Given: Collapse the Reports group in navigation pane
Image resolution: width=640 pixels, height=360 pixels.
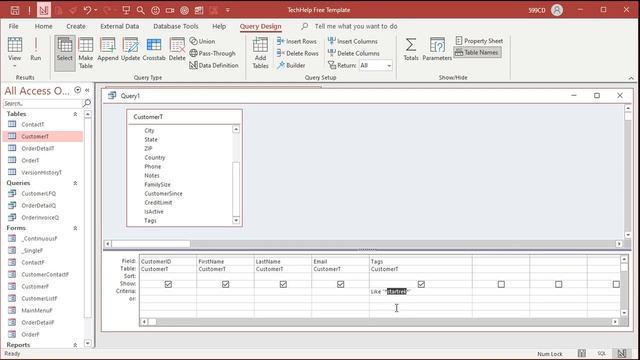Looking at the screenshot, I should pos(75,345).
